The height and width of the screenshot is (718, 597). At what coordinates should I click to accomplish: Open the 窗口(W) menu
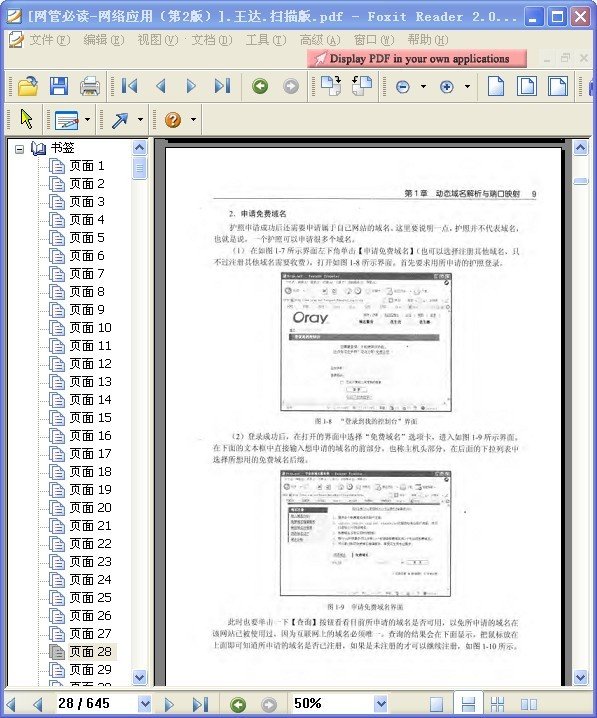click(374, 40)
